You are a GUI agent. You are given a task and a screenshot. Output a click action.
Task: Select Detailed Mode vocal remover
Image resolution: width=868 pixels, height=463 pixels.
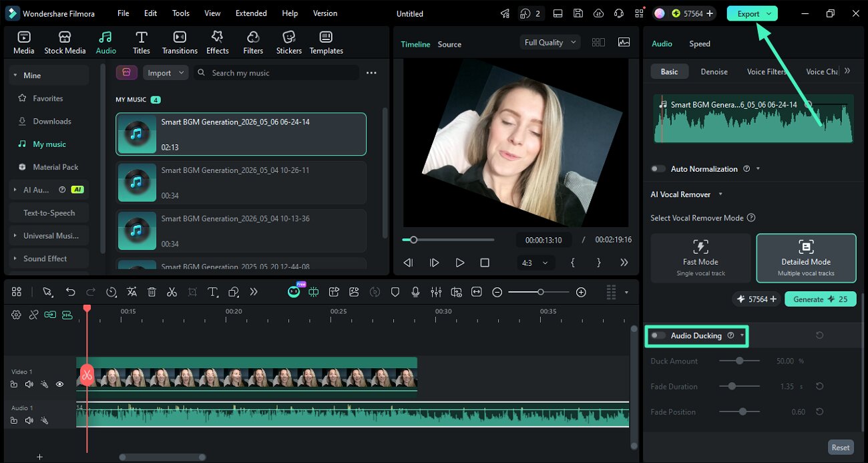pos(806,258)
